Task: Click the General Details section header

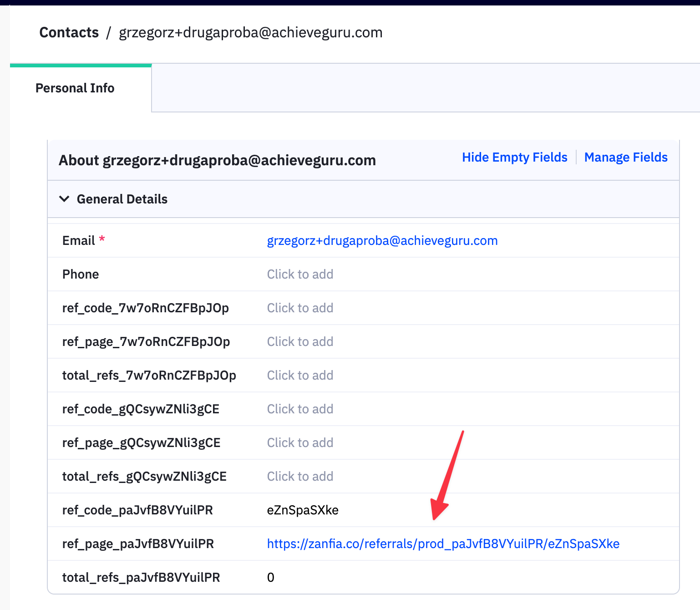Action: coord(122,199)
